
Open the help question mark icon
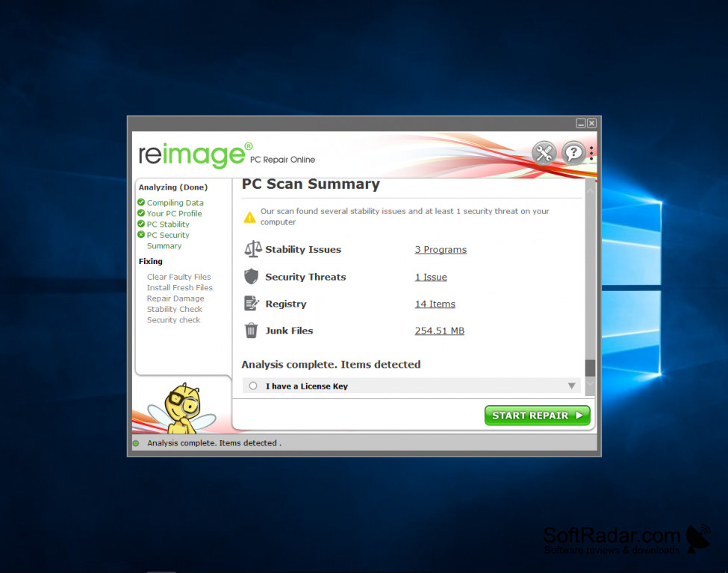[x=573, y=153]
